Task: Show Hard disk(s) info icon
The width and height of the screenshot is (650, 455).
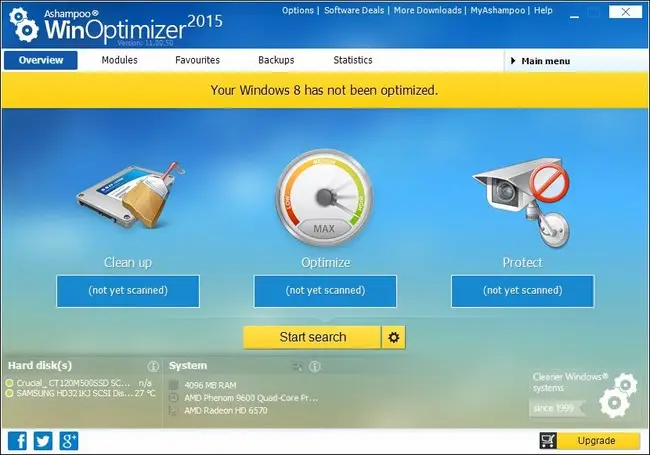Action: pyautogui.click(x=153, y=366)
